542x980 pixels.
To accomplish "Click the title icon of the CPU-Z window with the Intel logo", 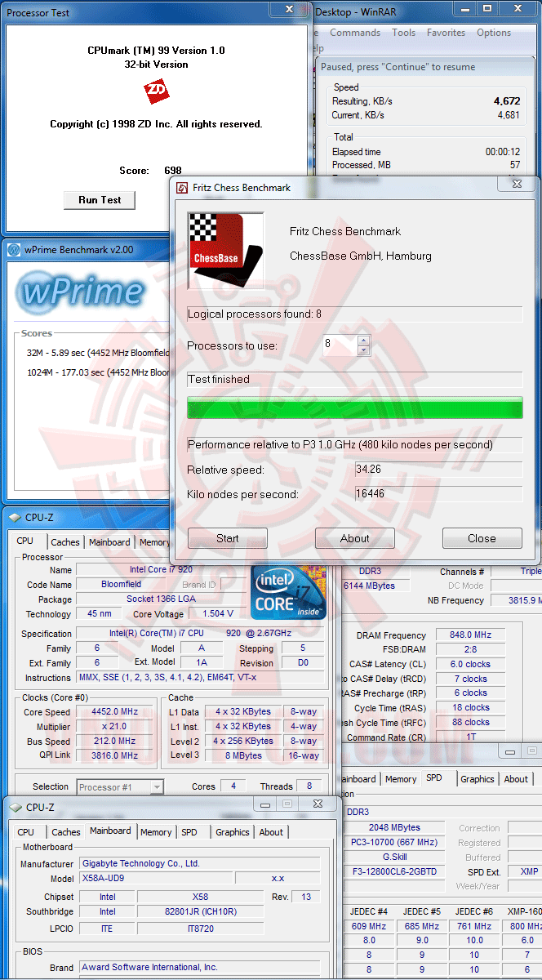I will (x=15, y=517).
